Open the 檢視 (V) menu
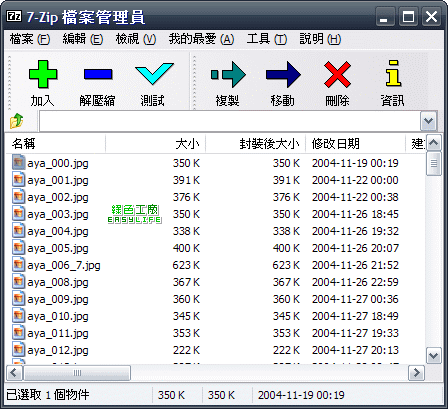 [136, 39]
